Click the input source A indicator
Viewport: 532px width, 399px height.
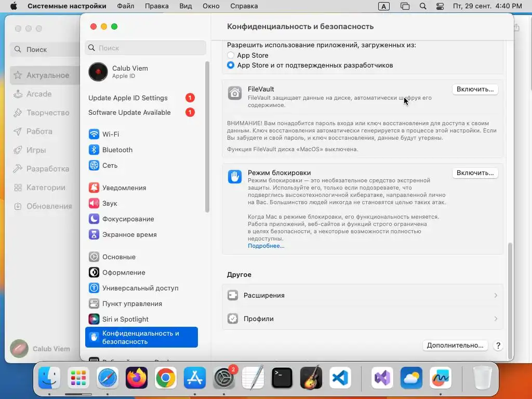coord(384,6)
